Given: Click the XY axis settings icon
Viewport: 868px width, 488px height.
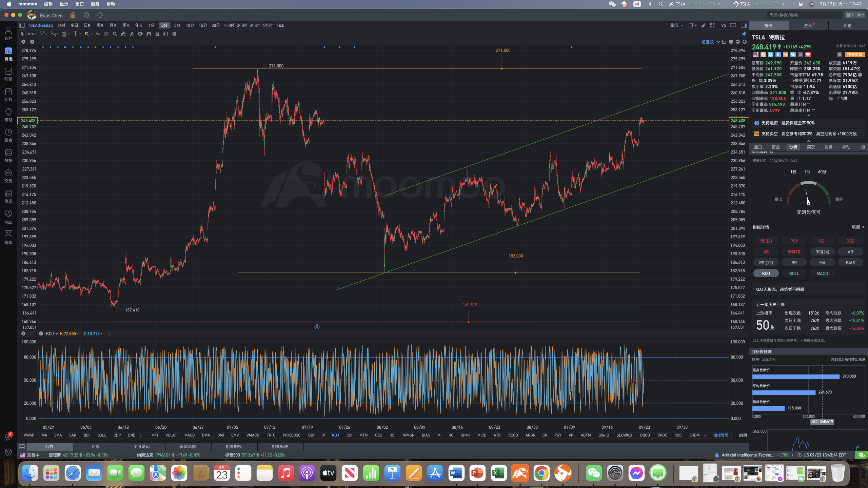Looking at the screenshot, I should point(724,42).
